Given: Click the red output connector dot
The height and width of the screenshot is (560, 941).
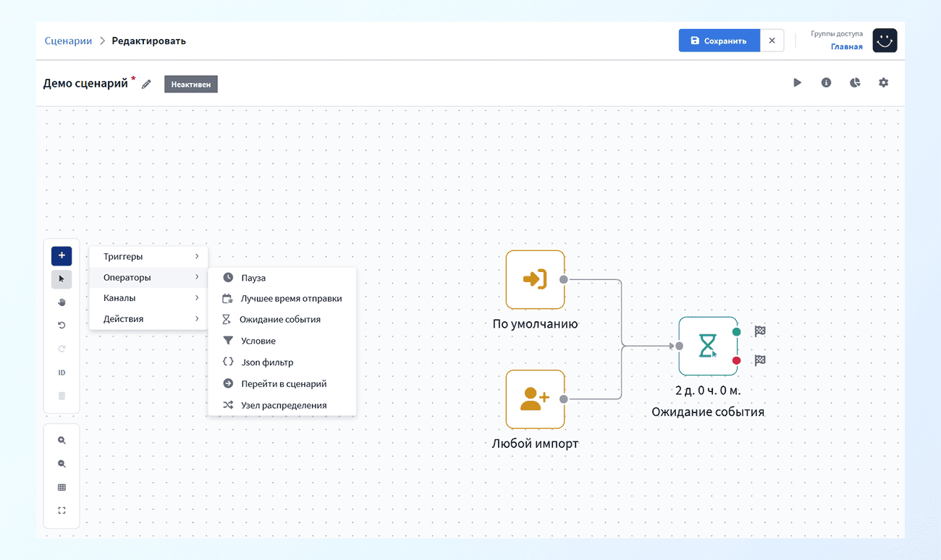Looking at the screenshot, I should 736,360.
